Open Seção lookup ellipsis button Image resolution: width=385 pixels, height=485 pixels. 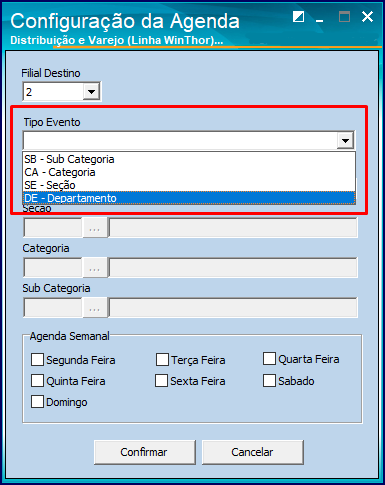(x=95, y=228)
